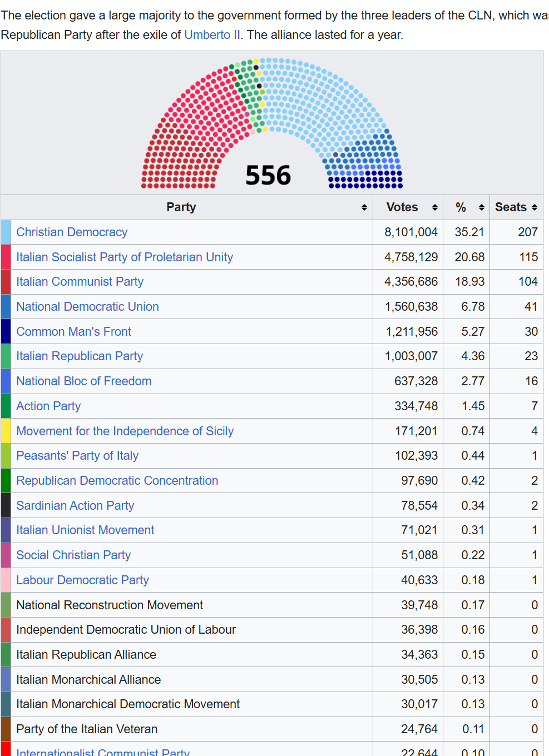
Task: Open the Peasants' Party of Italy link
Action: 77,456
